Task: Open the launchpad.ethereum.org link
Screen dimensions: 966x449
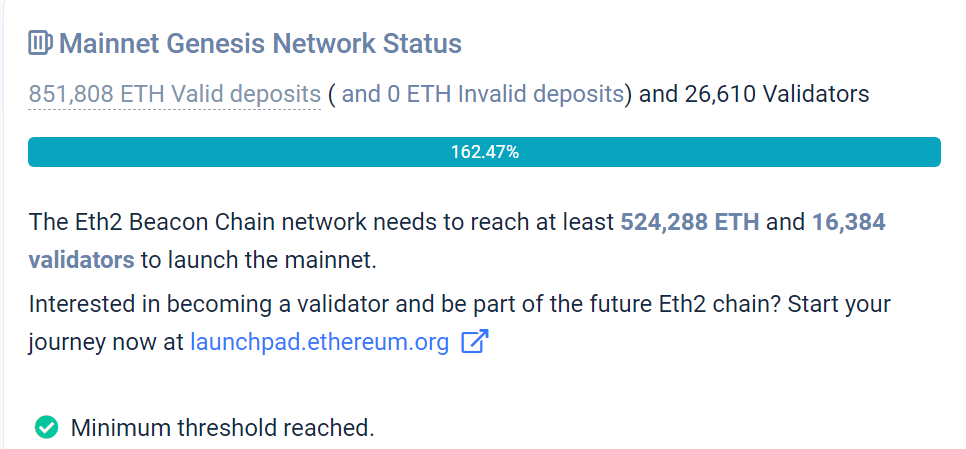Action: 319,342
